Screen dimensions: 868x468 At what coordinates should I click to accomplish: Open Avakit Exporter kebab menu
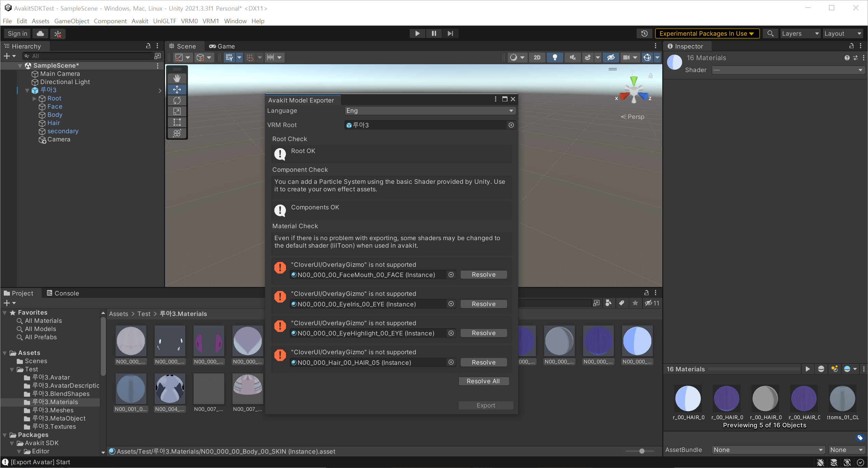496,99
